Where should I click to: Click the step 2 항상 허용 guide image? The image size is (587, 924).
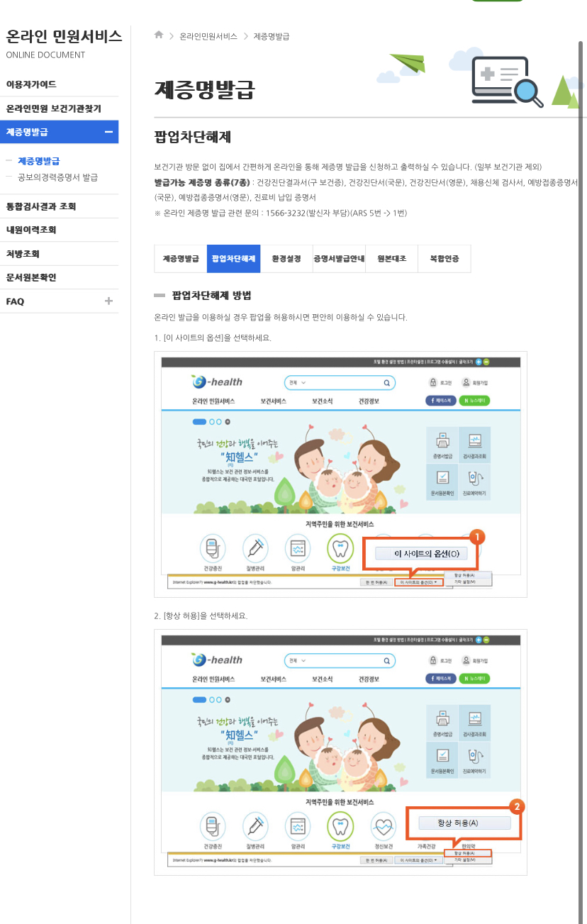tap(340, 752)
